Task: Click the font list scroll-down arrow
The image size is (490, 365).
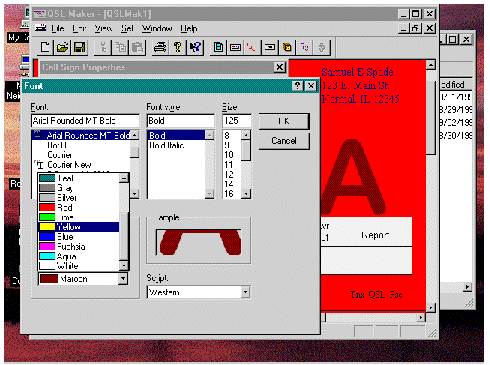Action: coord(135,194)
